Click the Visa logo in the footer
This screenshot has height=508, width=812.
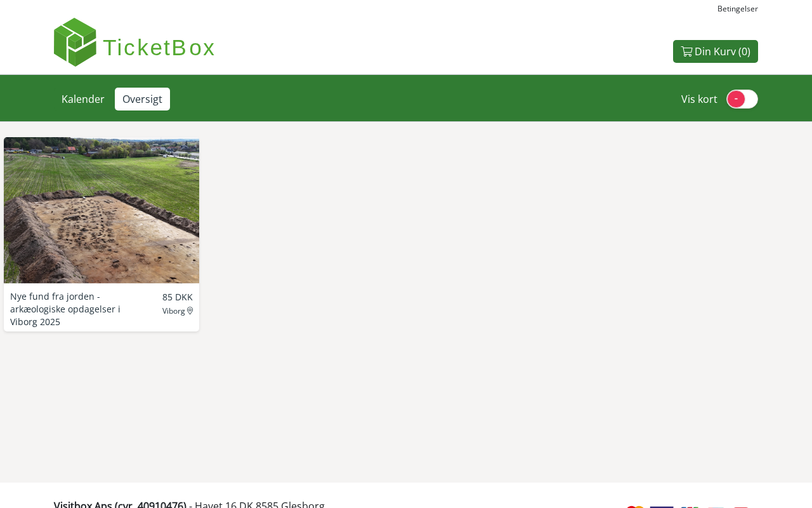point(662,506)
